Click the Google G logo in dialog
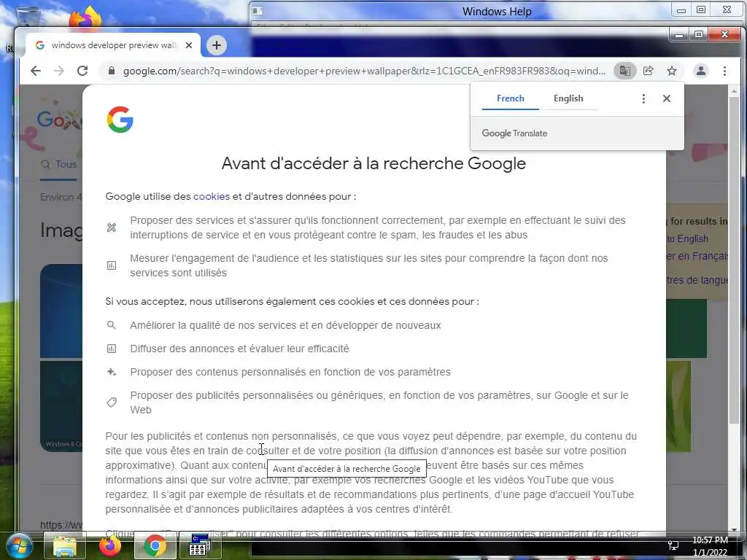 coord(120,119)
